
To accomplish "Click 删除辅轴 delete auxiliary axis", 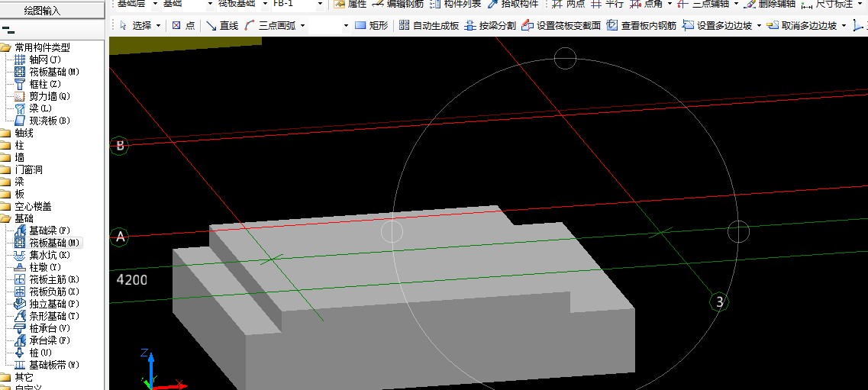I will tap(770, 4).
